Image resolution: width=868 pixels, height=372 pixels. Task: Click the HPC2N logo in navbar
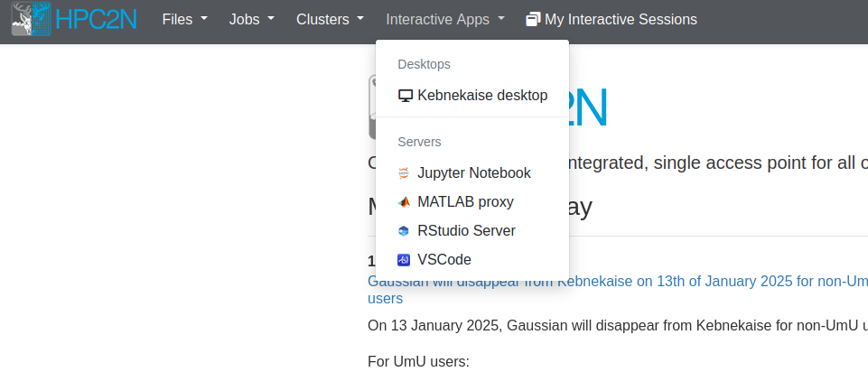[74, 19]
